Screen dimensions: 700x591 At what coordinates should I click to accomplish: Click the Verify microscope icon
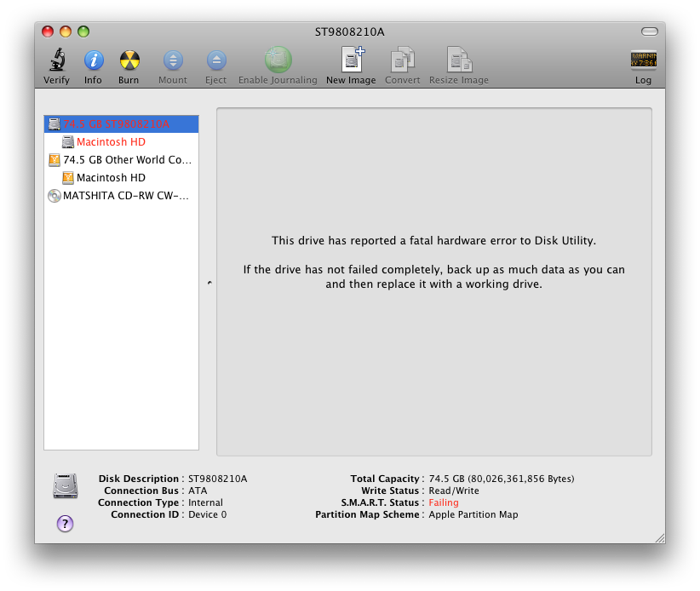pos(57,60)
